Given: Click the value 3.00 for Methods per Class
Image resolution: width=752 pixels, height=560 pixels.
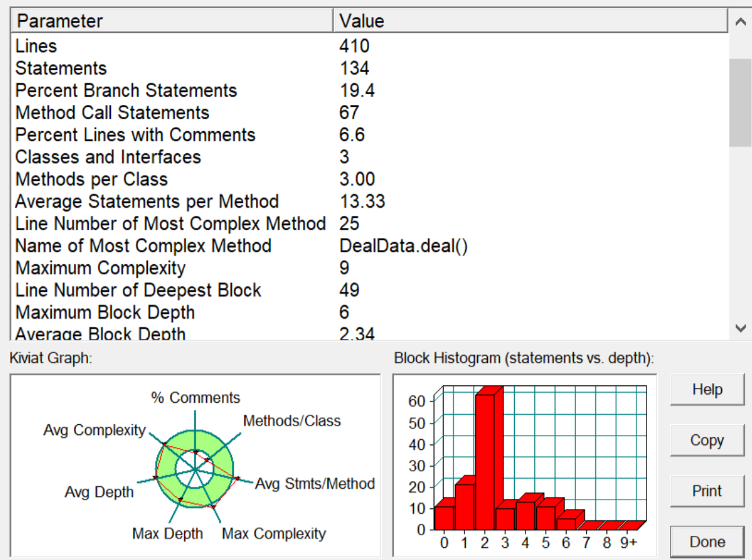Looking at the screenshot, I should pos(358,179).
